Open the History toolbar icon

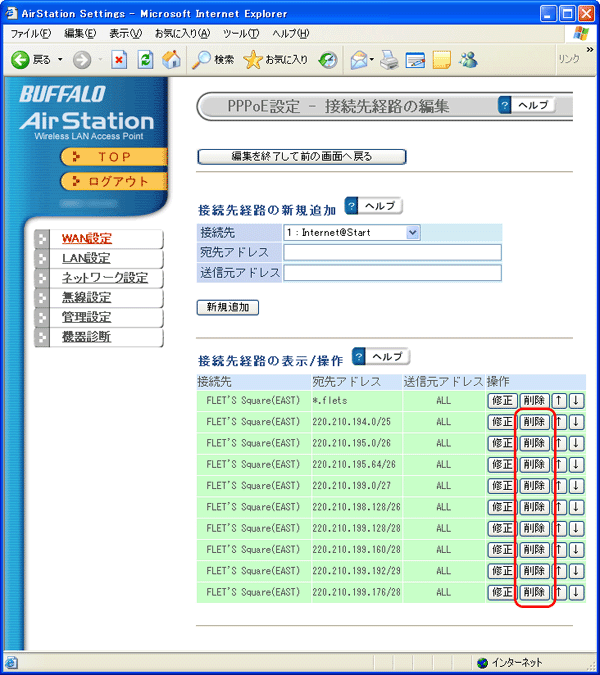tap(328, 60)
